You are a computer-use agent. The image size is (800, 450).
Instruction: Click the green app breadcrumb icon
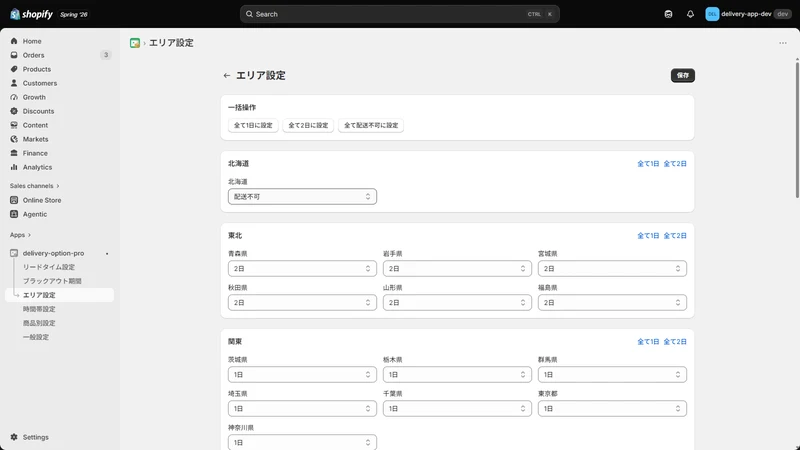click(135, 43)
